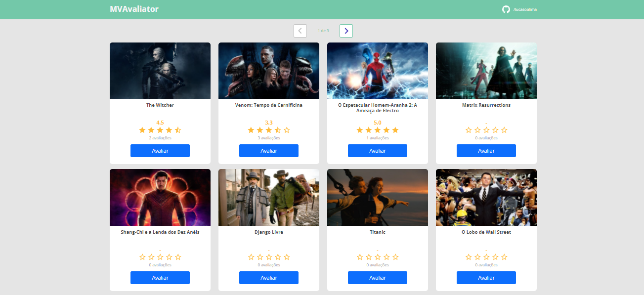Viewport: 644px width, 295px height.
Task: Click O Lobo de Wall Street title
Action: tap(486, 232)
